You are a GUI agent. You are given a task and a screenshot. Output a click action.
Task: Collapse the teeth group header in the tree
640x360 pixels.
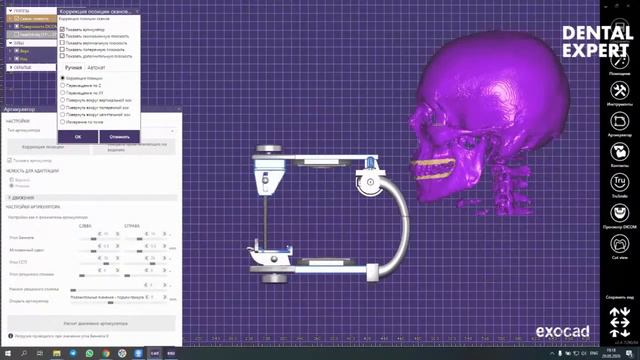(10, 43)
